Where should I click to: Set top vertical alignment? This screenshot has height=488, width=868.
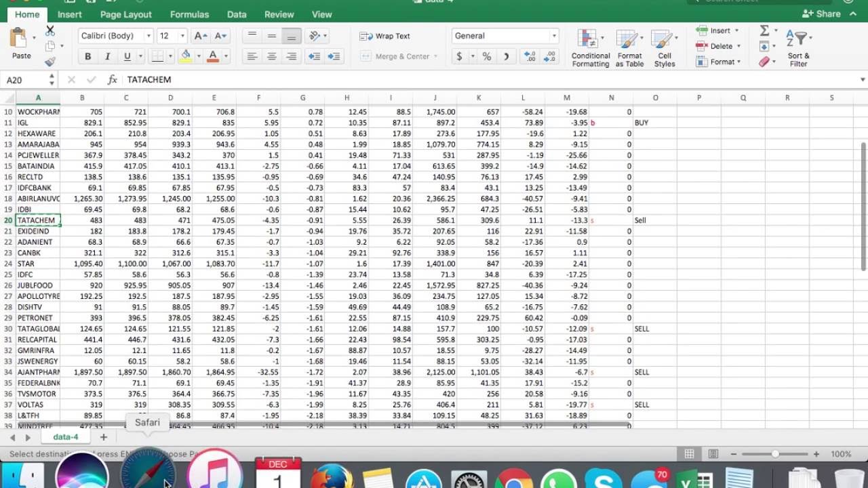252,36
